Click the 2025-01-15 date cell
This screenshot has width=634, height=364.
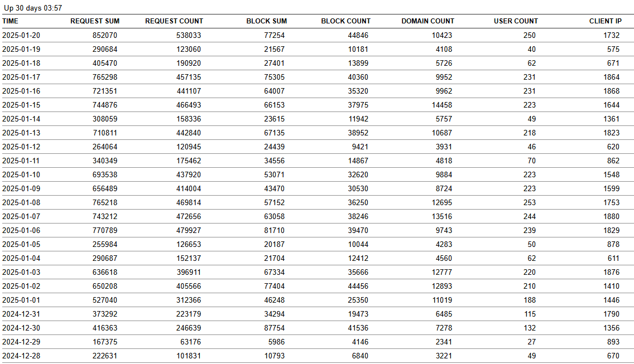[21, 105]
